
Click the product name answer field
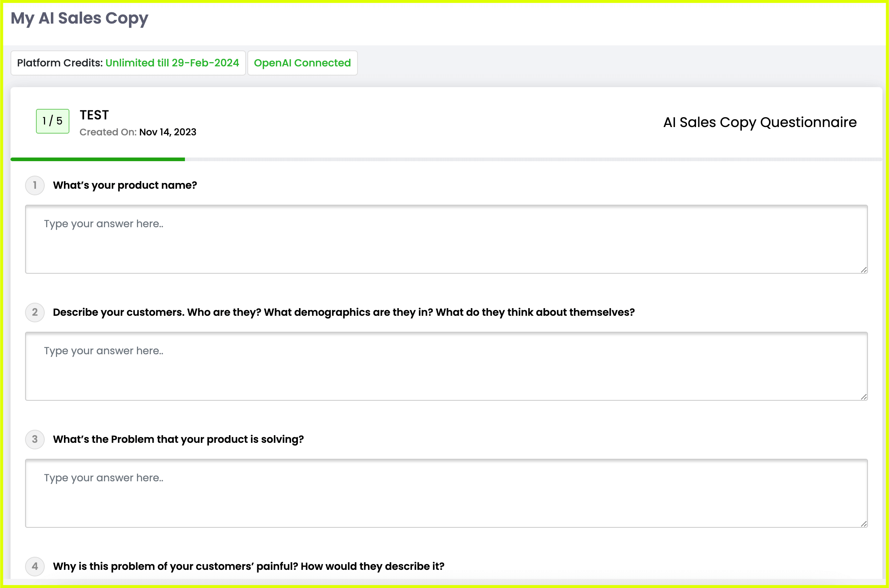446,239
